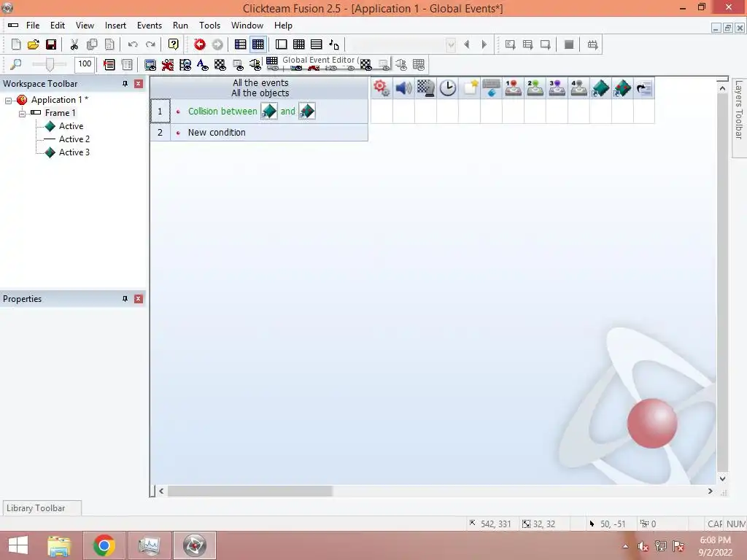The image size is (747, 560).
Task: Close the Workspace Toolbar panel
Action: [x=139, y=84]
